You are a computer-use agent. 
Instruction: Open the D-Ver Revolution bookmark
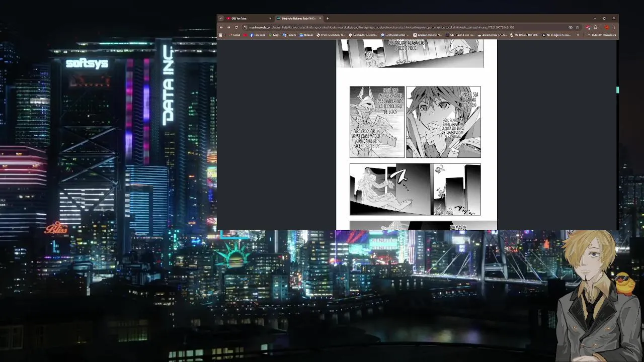331,35
